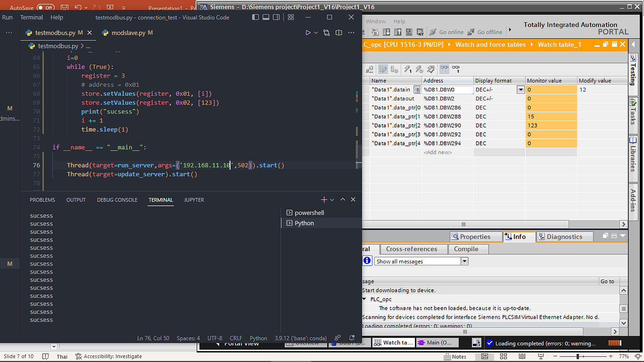Create a new terminal with plus icon
The height and width of the screenshot is (362, 644).
[324, 200]
